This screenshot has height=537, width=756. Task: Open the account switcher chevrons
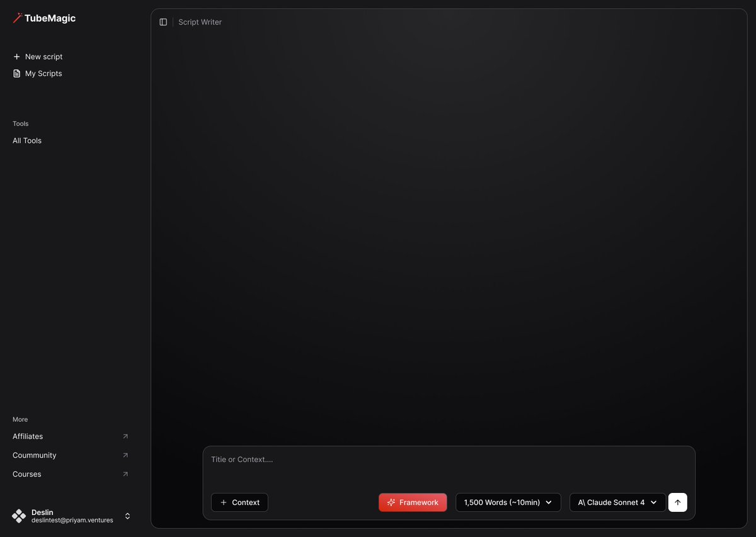[x=127, y=516]
